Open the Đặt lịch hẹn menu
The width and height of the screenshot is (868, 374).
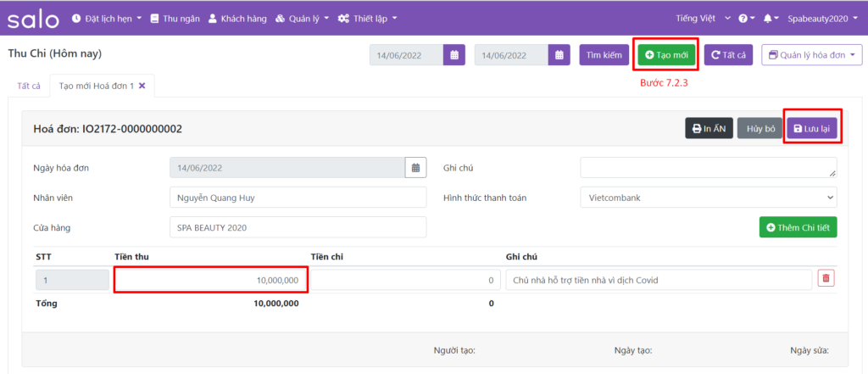(x=107, y=18)
